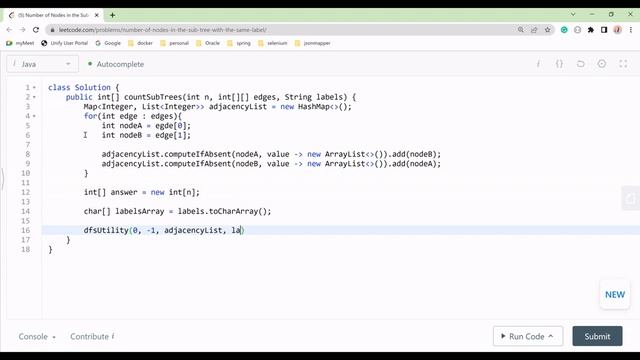Toggle the browser side panel
Image resolution: width=640 pixels, height=360 pixels.
[604, 30]
